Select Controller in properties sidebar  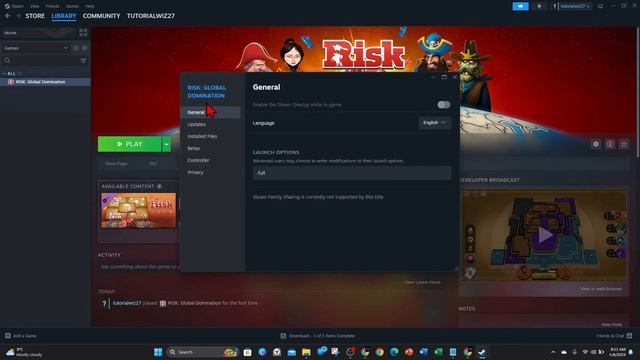point(211,160)
